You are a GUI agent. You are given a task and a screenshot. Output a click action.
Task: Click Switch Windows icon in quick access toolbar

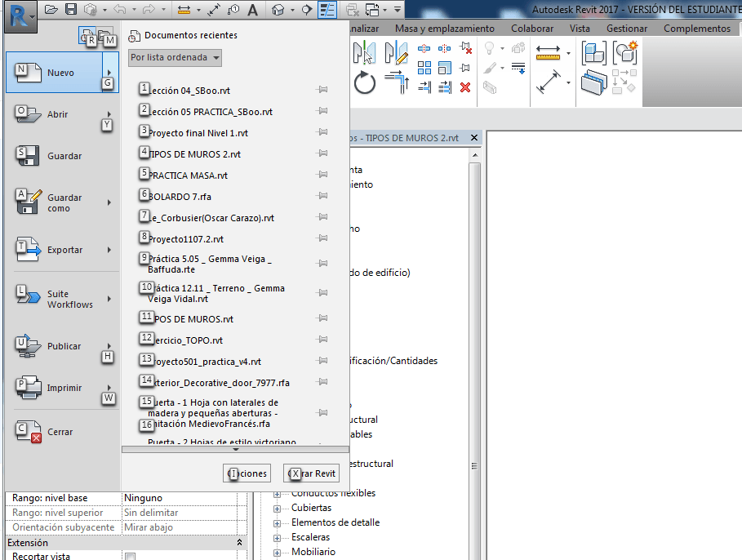[372, 10]
